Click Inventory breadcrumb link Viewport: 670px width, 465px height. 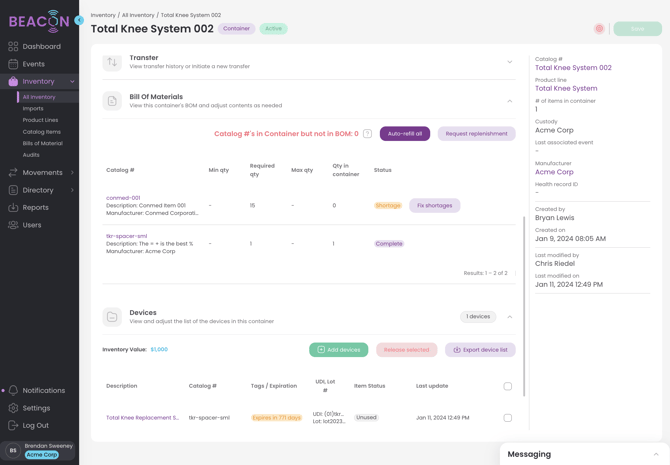point(103,15)
